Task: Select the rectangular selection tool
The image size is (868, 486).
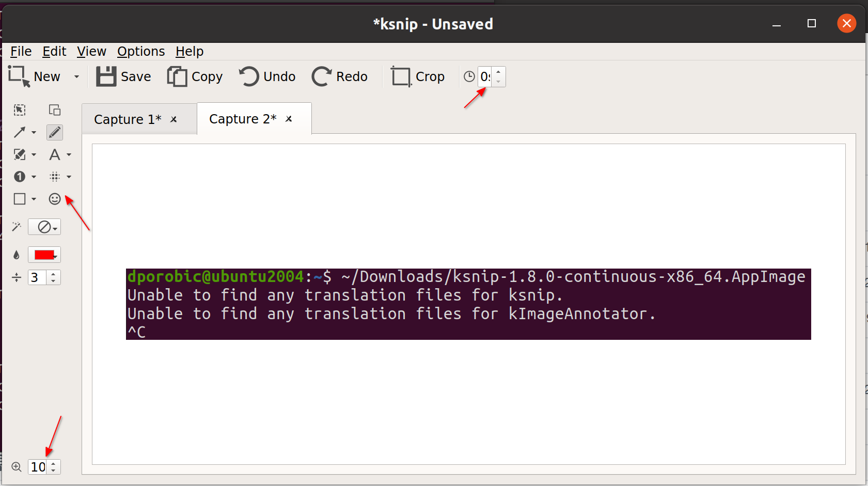Action: point(19,109)
